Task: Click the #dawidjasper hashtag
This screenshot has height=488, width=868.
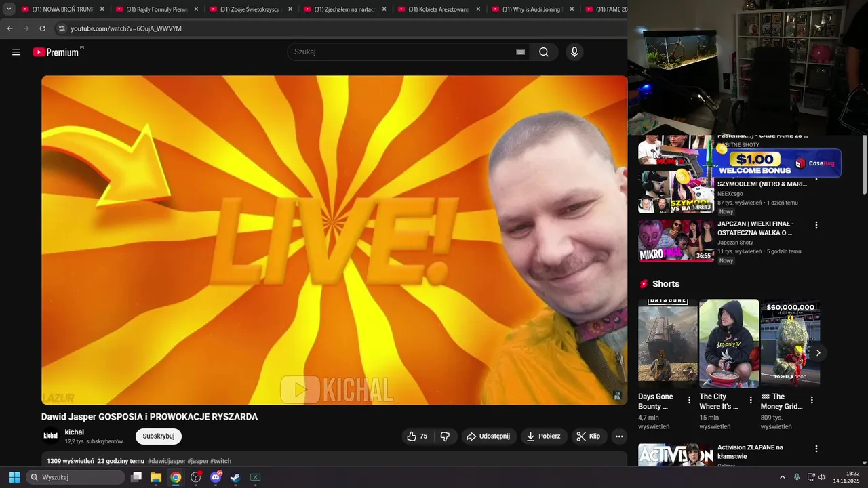Action: 166,461
